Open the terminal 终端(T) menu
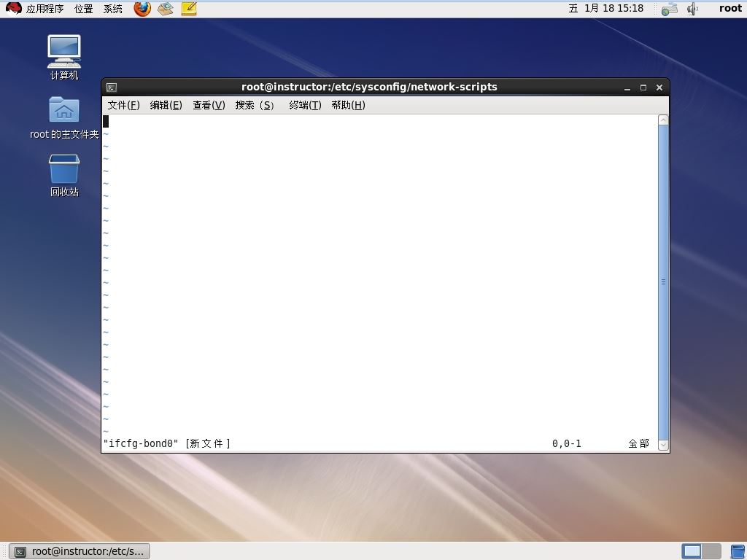The width and height of the screenshot is (747, 560). pos(305,105)
